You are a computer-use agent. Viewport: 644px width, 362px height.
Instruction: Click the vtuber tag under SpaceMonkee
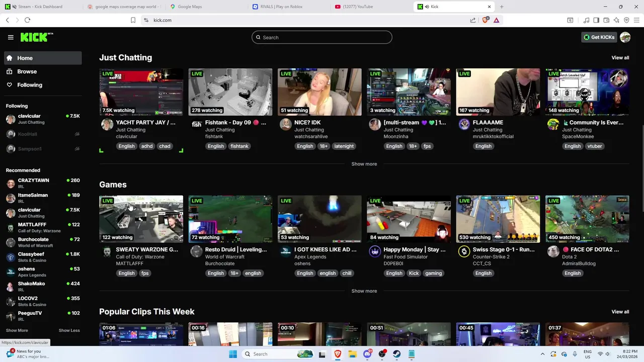click(595, 146)
